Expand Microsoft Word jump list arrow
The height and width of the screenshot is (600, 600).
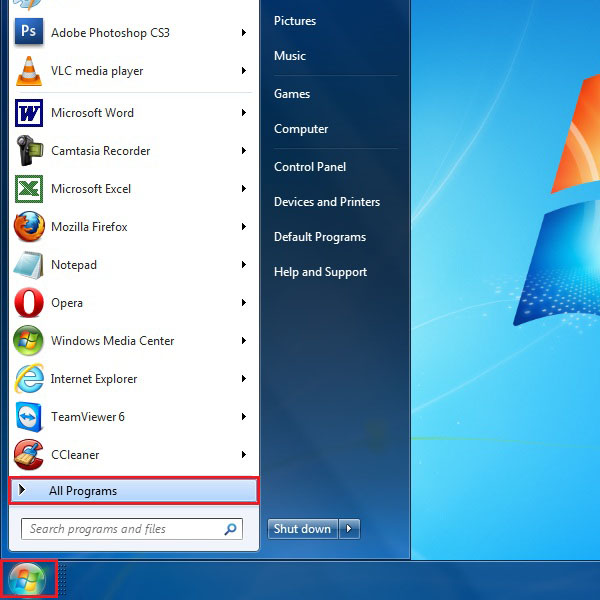click(244, 112)
